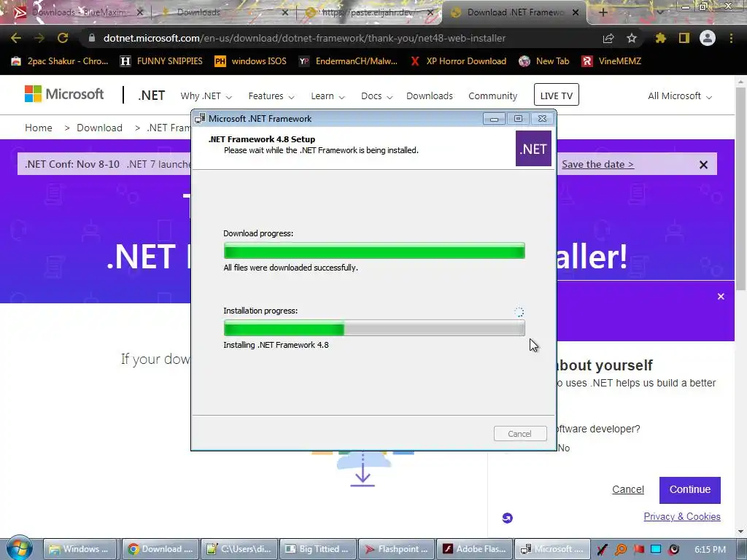Click the share page icon
This screenshot has height=560, width=747.
[608, 38]
